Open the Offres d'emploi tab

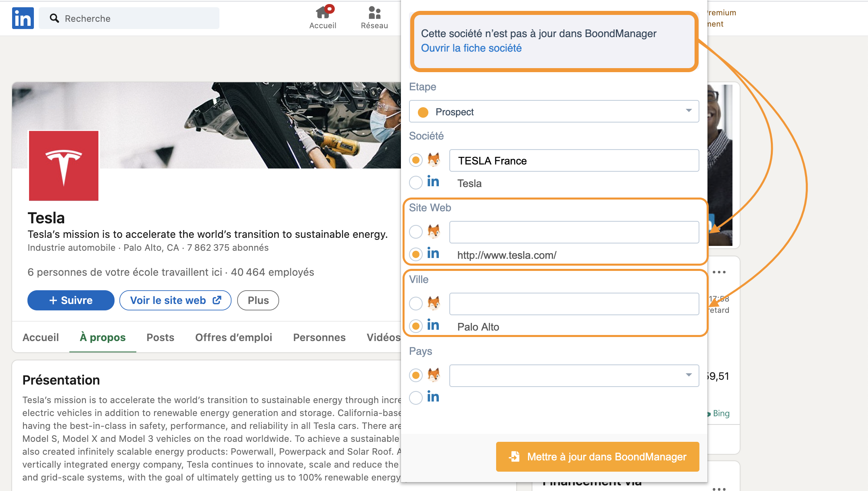(234, 337)
